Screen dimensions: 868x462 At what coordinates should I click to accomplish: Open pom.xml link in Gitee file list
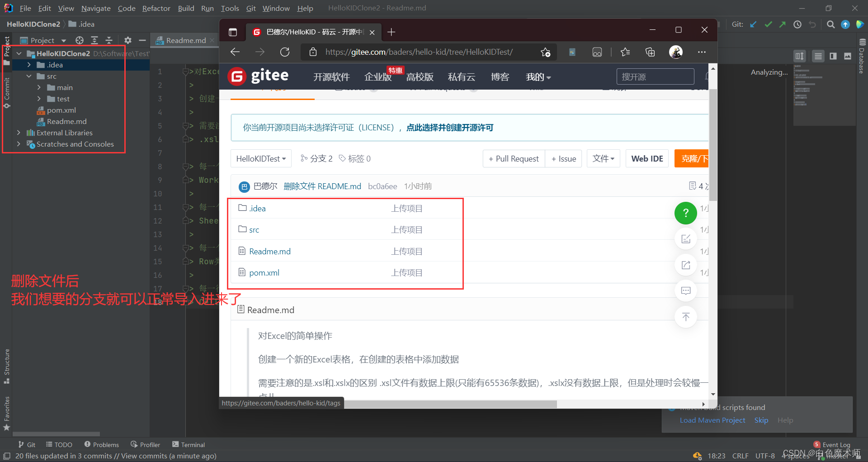click(x=264, y=273)
